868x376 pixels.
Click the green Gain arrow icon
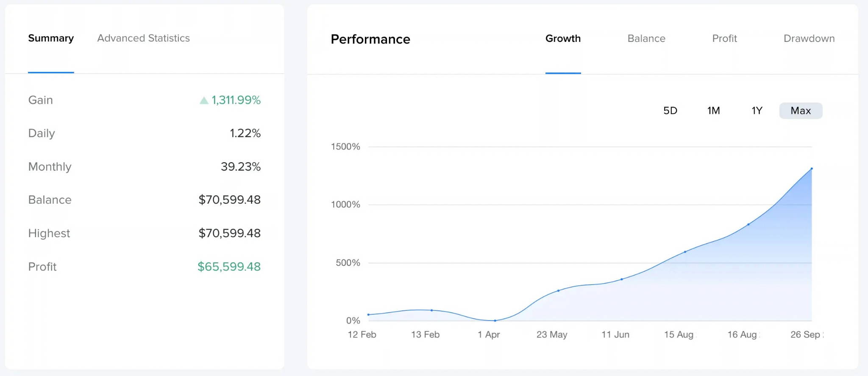coord(204,100)
